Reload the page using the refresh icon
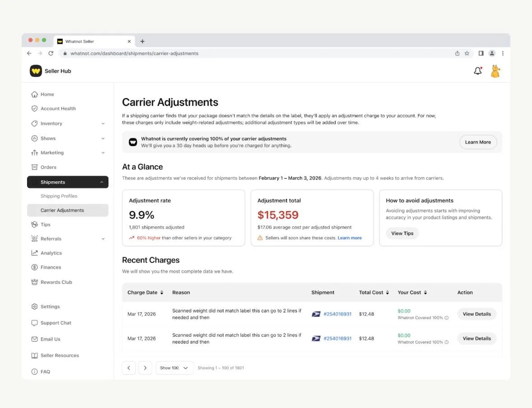This screenshot has width=532, height=408. pos(51,53)
